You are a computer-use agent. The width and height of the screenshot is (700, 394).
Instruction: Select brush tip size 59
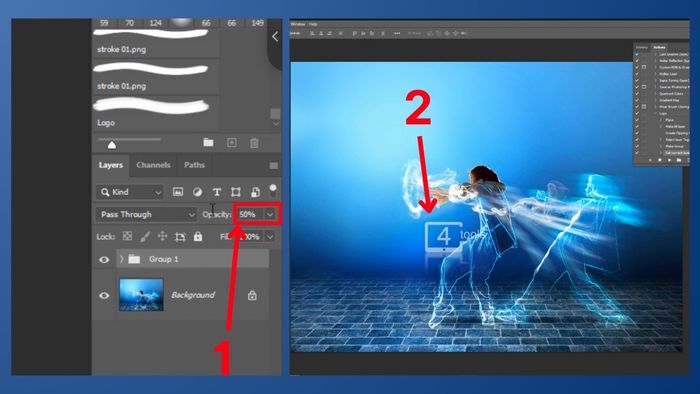pyautogui.click(x=104, y=23)
